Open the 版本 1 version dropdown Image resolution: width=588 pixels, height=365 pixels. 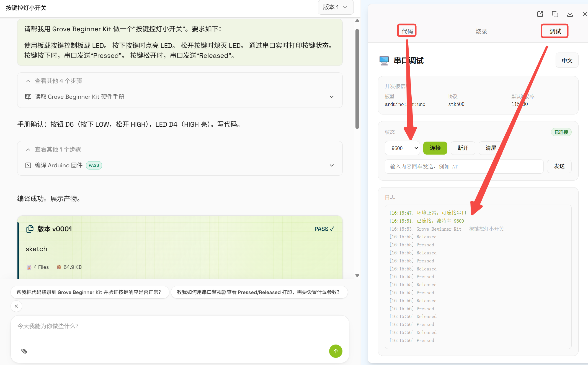(335, 7)
